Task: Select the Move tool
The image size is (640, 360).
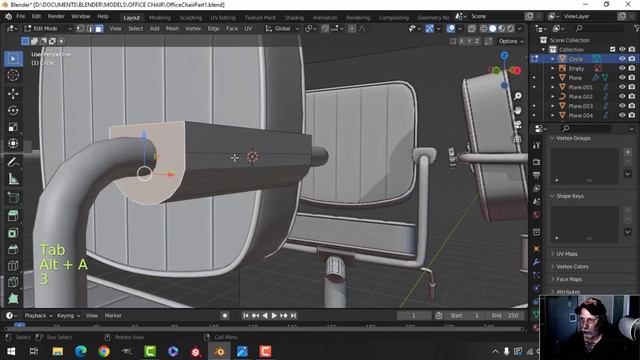Action: coord(13,94)
